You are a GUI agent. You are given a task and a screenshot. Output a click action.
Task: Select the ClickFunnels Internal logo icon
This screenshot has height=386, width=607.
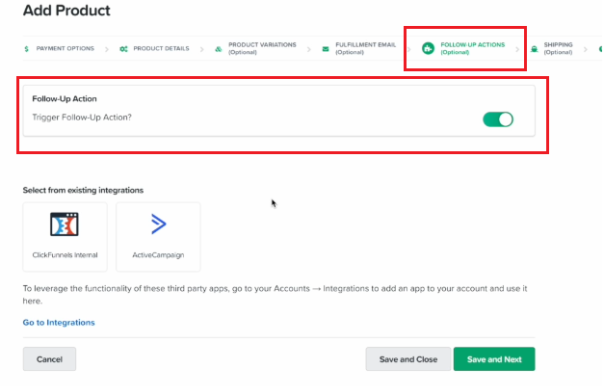pyautogui.click(x=64, y=224)
